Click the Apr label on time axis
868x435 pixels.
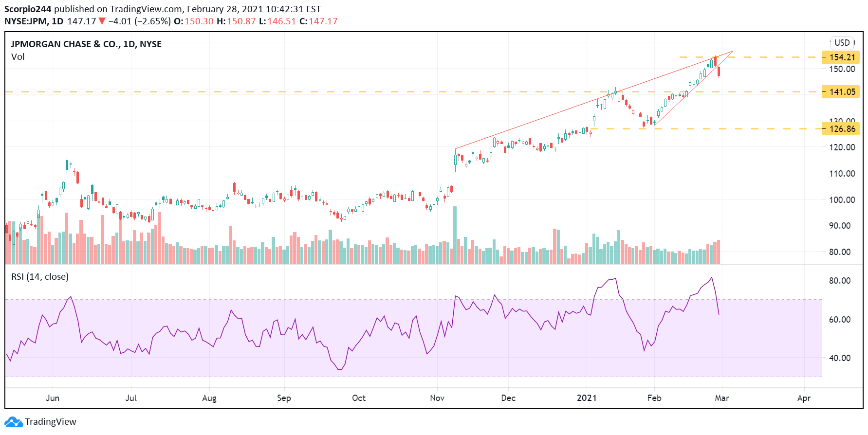click(804, 398)
